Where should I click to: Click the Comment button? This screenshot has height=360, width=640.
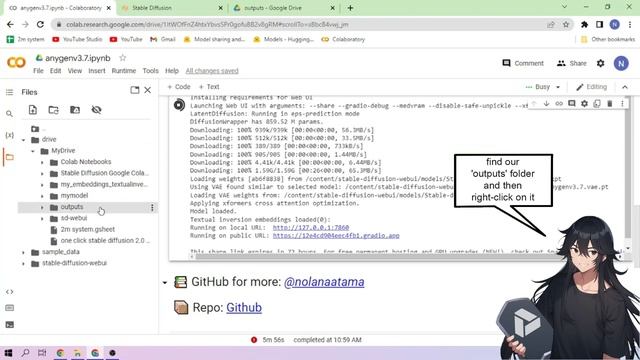pos(523,63)
